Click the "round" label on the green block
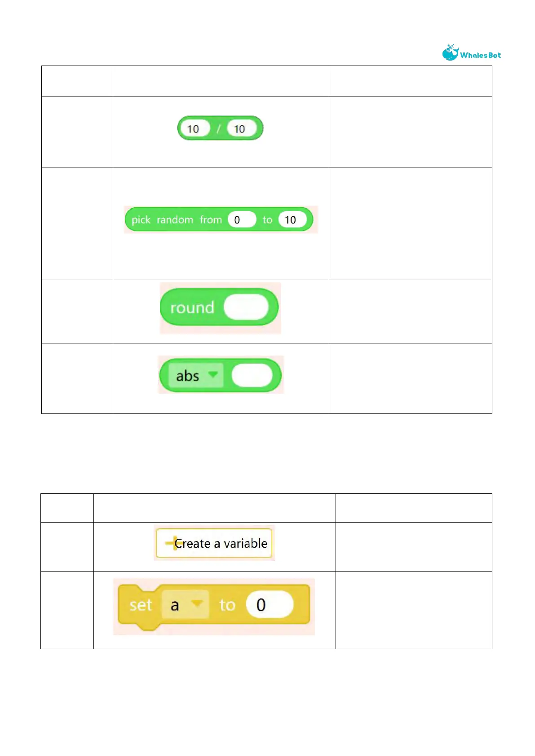This screenshot has width=535, height=756. click(x=192, y=308)
